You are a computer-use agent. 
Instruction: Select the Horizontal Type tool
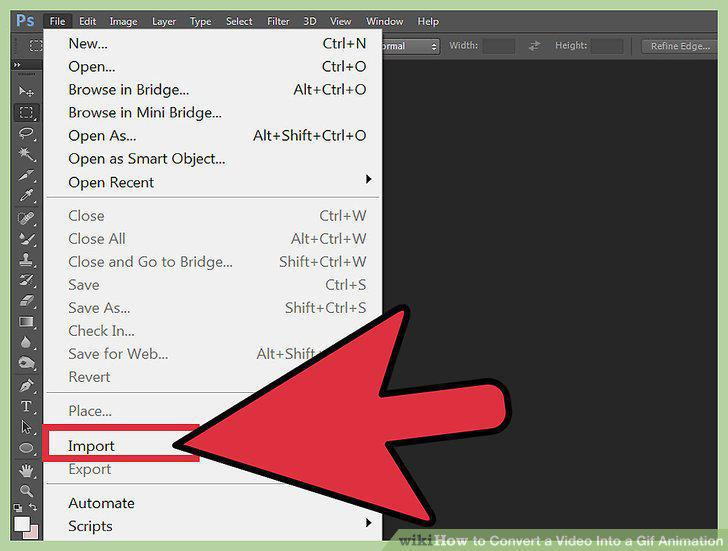26,406
